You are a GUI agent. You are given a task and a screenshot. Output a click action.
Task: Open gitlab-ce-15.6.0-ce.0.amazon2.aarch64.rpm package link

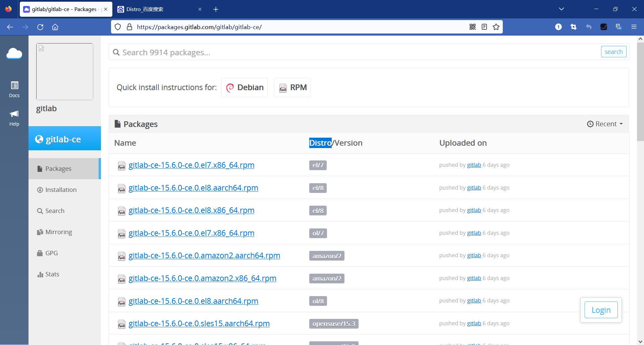pyautogui.click(x=204, y=256)
